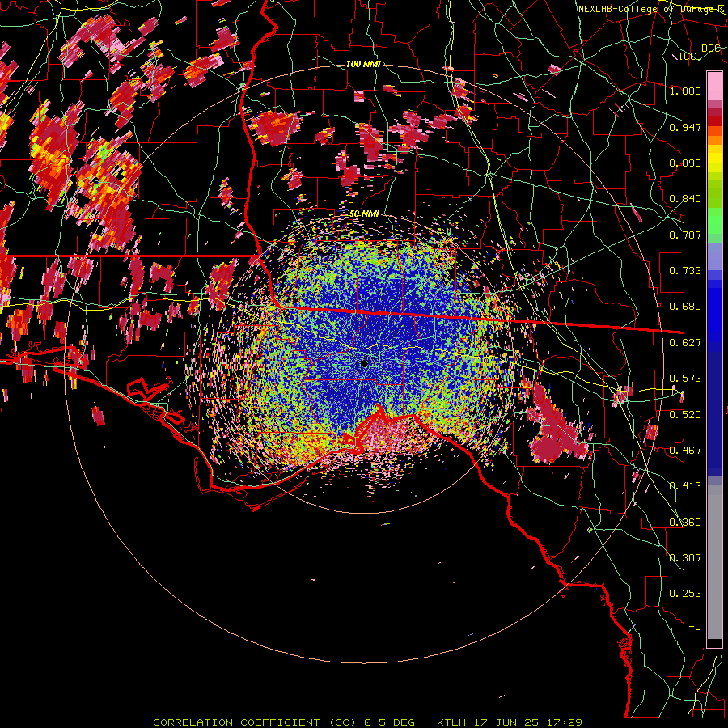This screenshot has height=728, width=728.
Task: Click the 0.360 value on the color scale
Action: click(685, 523)
